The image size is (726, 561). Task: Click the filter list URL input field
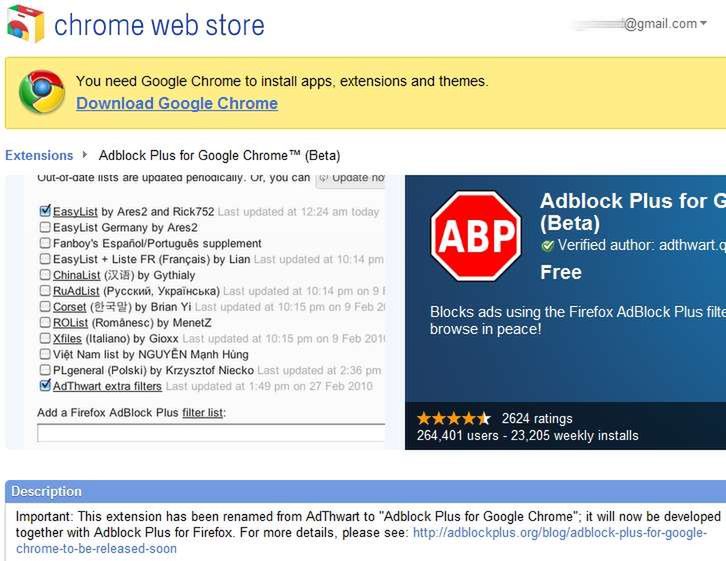(211, 433)
